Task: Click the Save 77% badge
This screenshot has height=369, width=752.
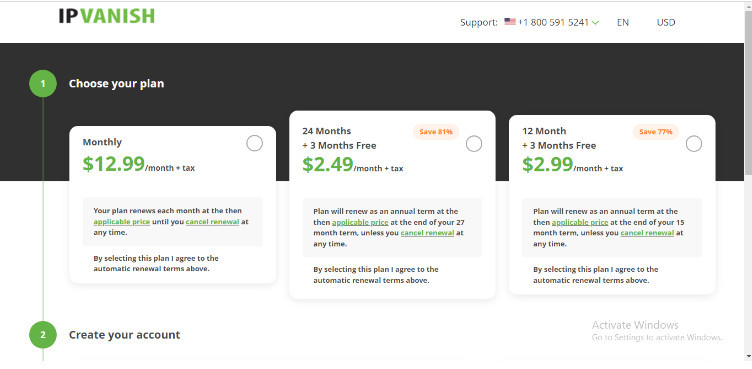Action: [656, 131]
